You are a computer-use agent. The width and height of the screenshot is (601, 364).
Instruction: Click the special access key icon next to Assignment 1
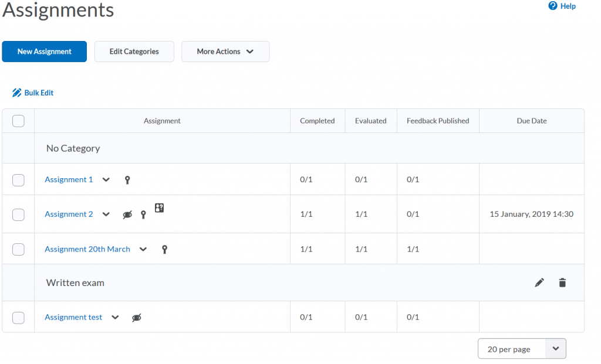coord(127,180)
